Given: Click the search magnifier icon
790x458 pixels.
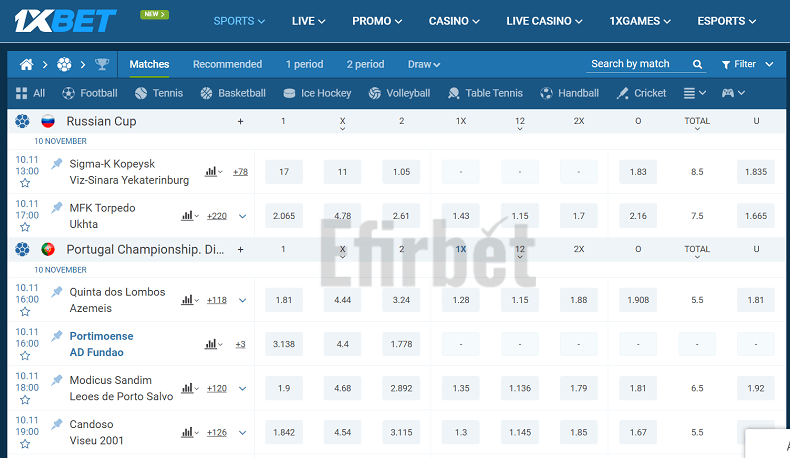Looking at the screenshot, I should pyautogui.click(x=697, y=64).
